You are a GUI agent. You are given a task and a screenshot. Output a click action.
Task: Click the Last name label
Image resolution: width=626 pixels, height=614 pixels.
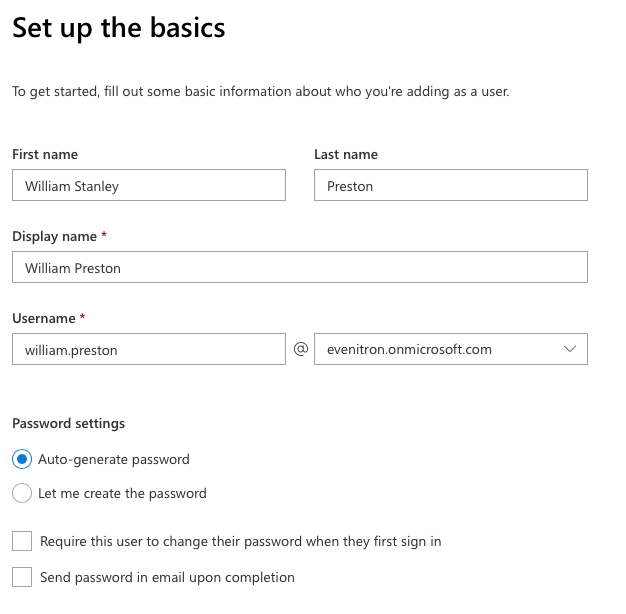tap(346, 154)
